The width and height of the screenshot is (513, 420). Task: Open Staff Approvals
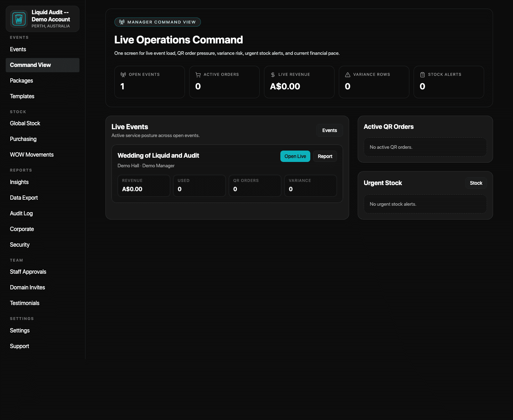click(42, 272)
